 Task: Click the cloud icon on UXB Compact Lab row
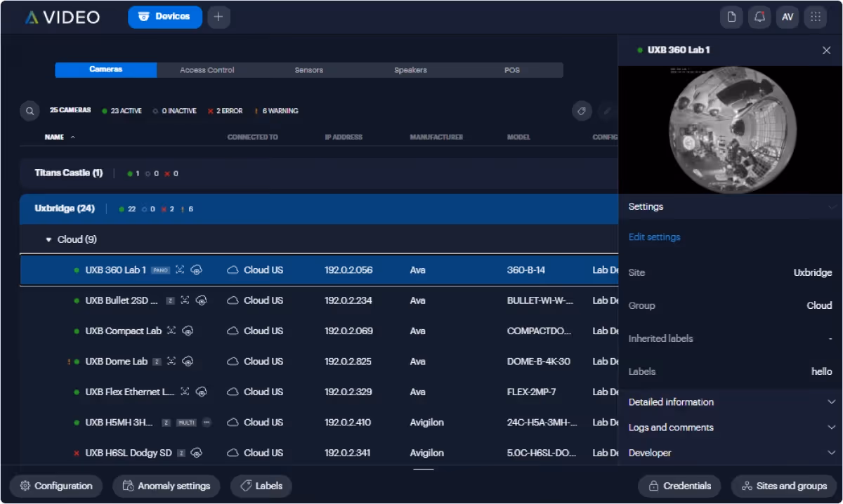233,331
